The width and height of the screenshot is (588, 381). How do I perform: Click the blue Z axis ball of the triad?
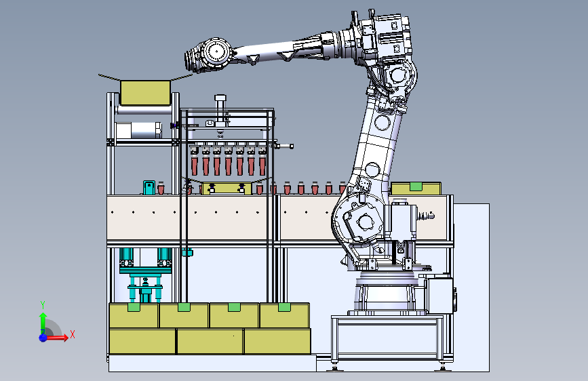pos(43,338)
